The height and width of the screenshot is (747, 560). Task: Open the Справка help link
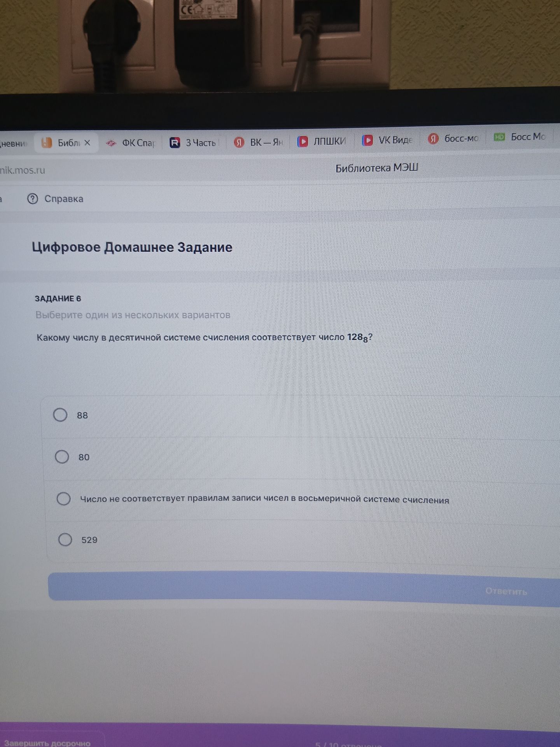point(64,199)
